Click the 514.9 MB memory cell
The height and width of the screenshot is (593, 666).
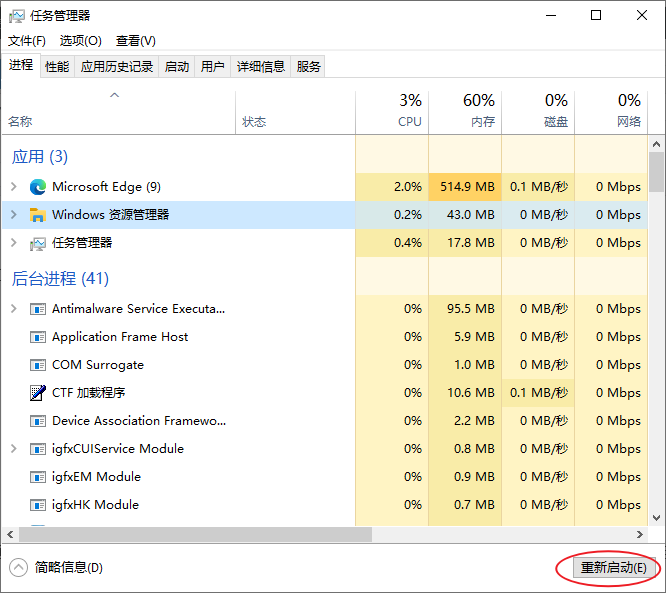[465, 187]
